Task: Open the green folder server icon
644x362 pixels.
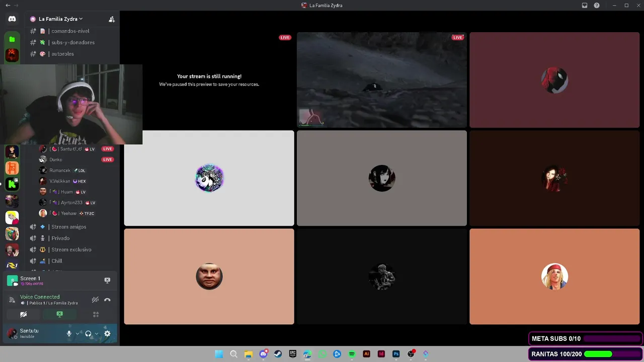Action: pos(12,39)
